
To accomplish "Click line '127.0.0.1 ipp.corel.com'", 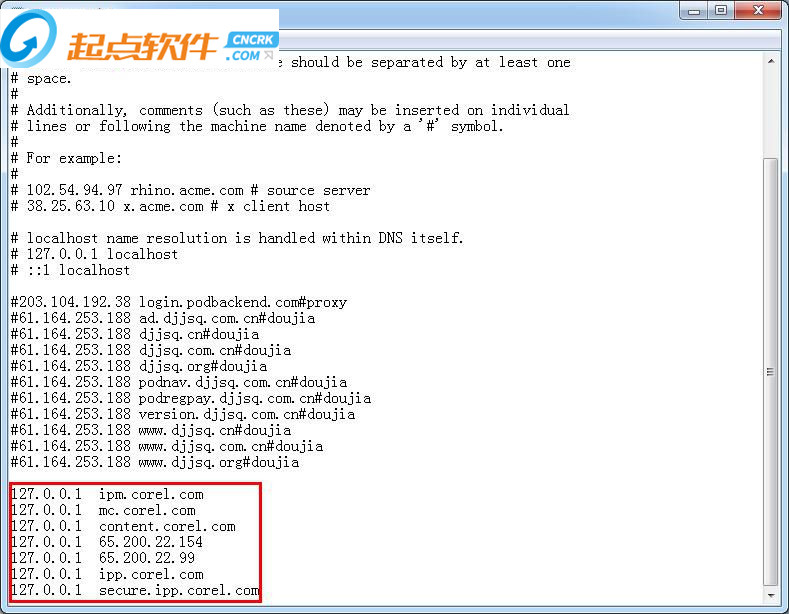I will (107, 574).
